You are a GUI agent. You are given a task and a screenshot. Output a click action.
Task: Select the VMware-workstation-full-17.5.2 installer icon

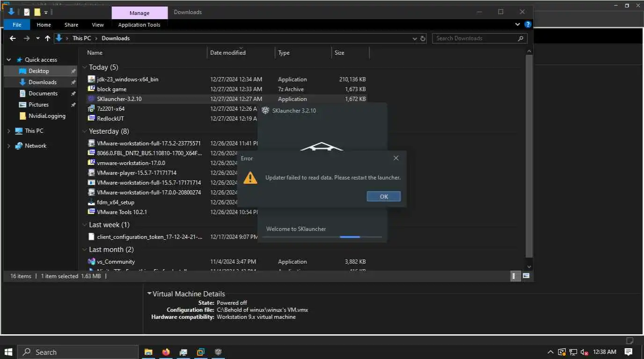(x=92, y=144)
